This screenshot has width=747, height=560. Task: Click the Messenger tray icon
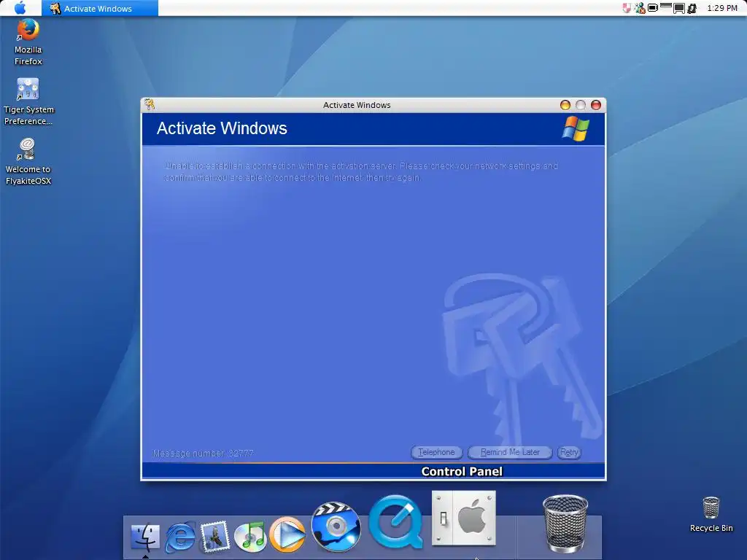point(640,8)
